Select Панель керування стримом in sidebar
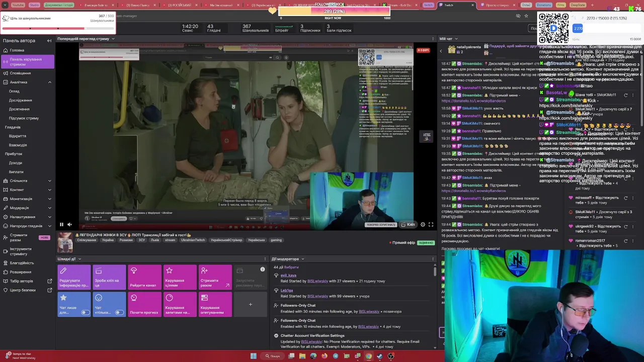 [x=27, y=62]
